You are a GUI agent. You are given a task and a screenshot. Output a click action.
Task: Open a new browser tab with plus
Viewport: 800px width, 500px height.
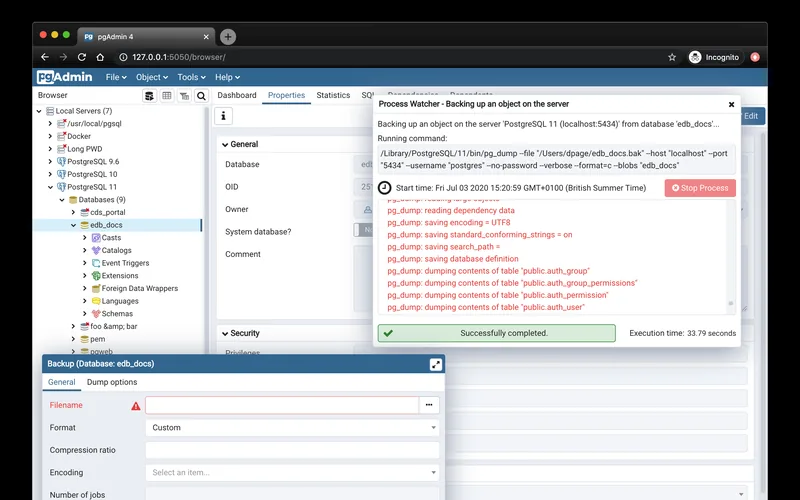(228, 37)
